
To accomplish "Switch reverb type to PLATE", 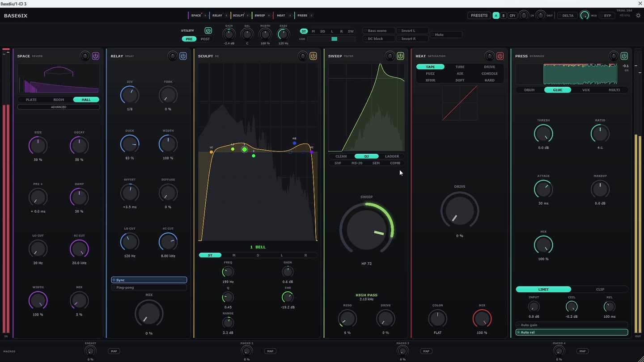I will [31, 100].
